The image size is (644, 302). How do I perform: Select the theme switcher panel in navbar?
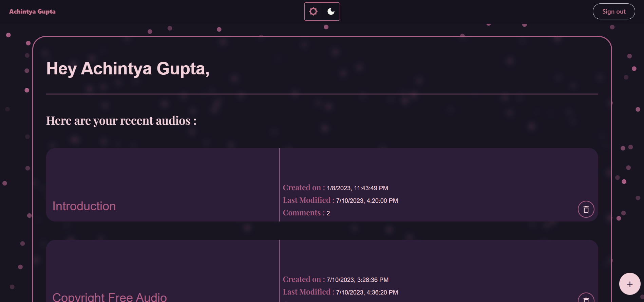[x=322, y=11]
